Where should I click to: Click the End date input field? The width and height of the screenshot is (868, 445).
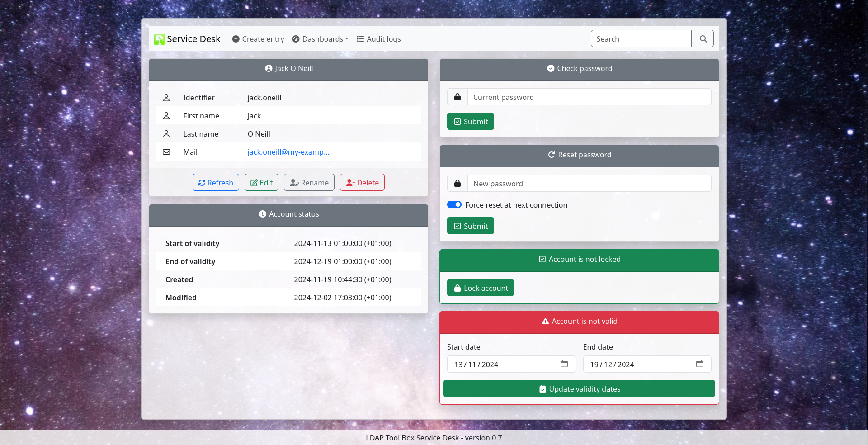[647, 365]
